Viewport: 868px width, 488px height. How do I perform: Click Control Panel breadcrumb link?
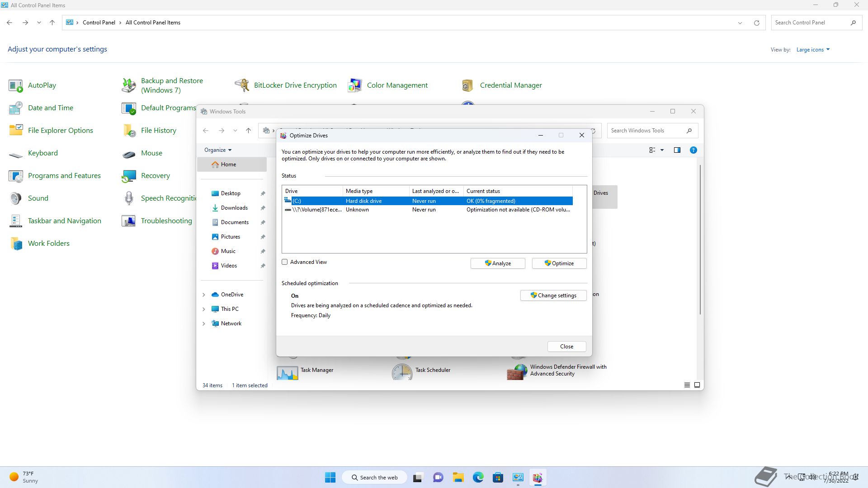[99, 23]
